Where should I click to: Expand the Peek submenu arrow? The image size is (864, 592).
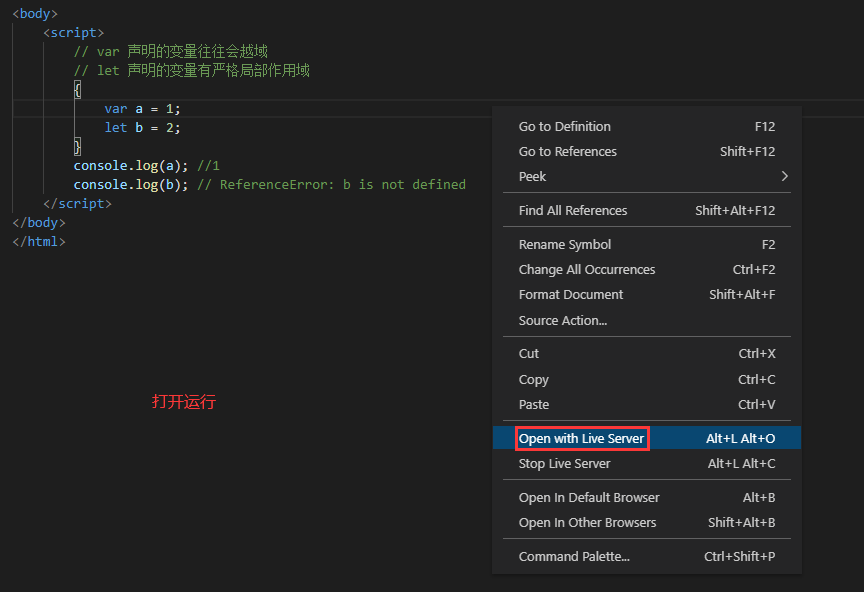(x=785, y=176)
